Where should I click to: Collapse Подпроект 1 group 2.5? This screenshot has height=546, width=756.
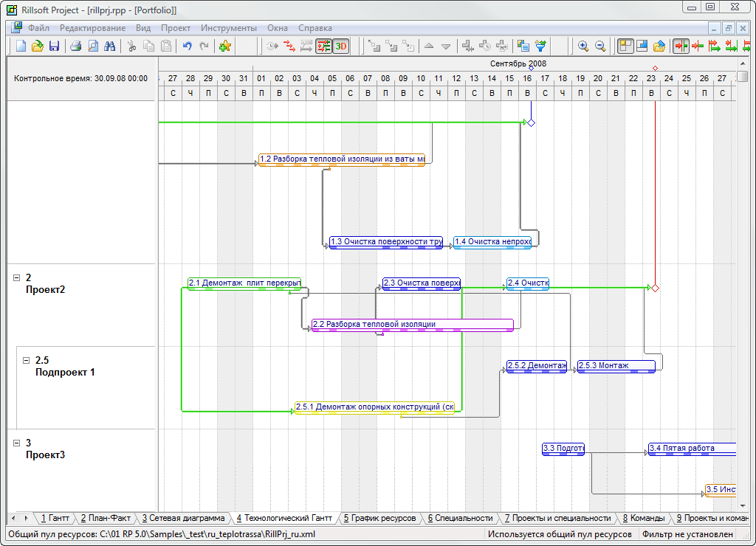[27, 360]
